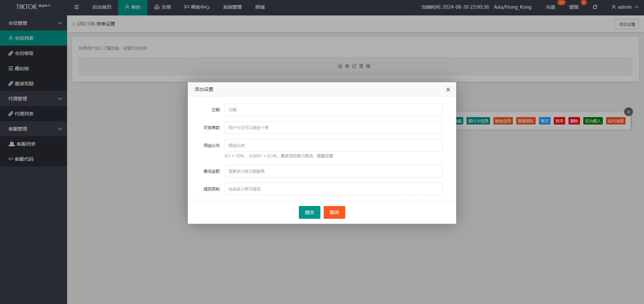Focus the 最低金额 input field

click(x=333, y=171)
